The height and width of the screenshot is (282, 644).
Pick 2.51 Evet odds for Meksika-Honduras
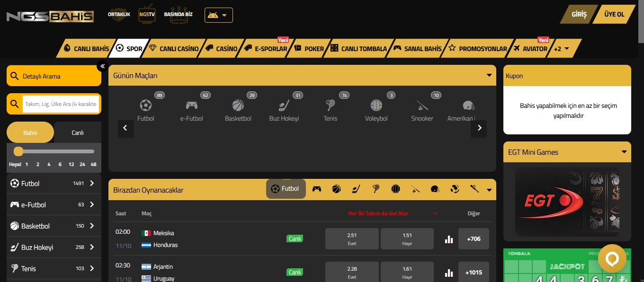(352, 239)
